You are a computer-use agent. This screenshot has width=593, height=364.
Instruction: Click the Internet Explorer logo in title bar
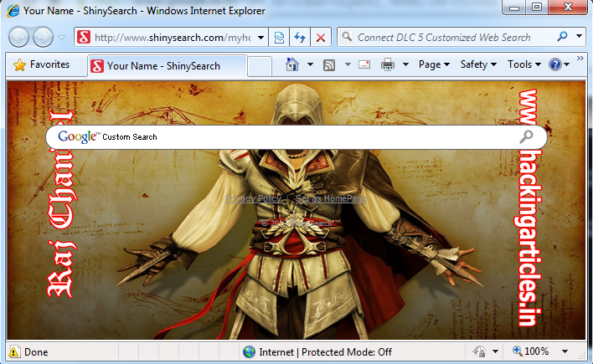coord(13,11)
